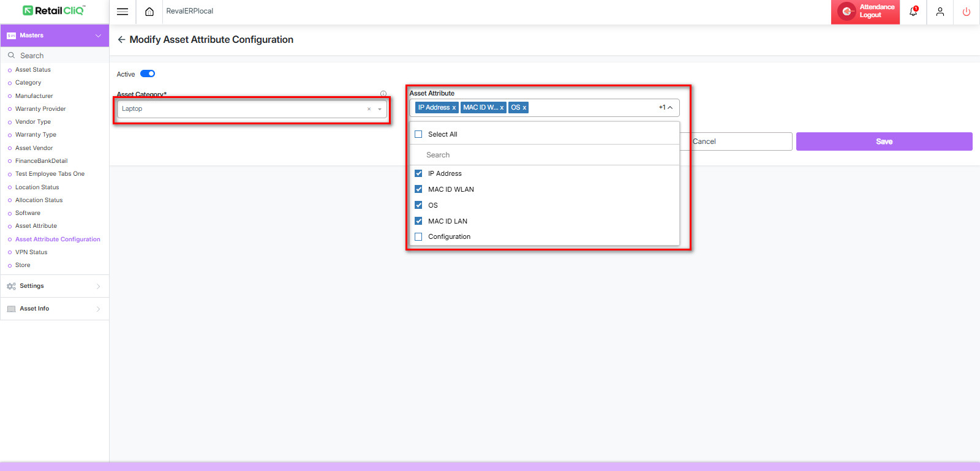Image resolution: width=980 pixels, height=471 pixels.
Task: Click the red power logout icon
Action: click(966, 12)
